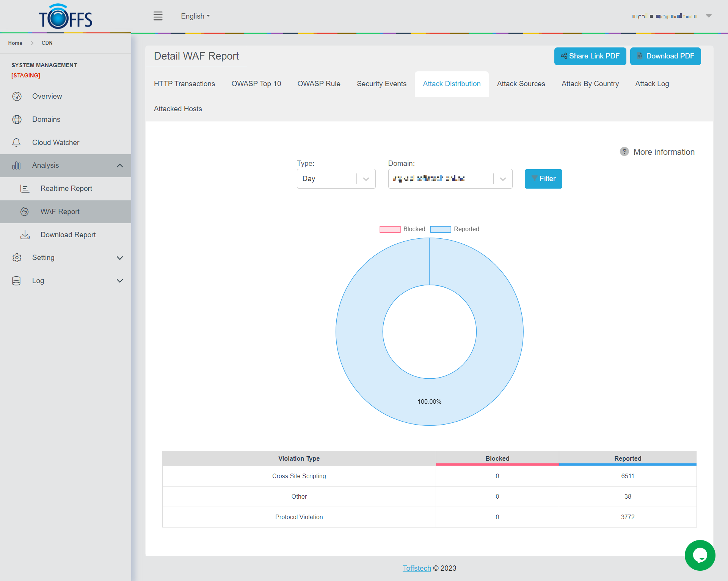Open the English language dropdown
728x581 pixels.
coord(195,16)
